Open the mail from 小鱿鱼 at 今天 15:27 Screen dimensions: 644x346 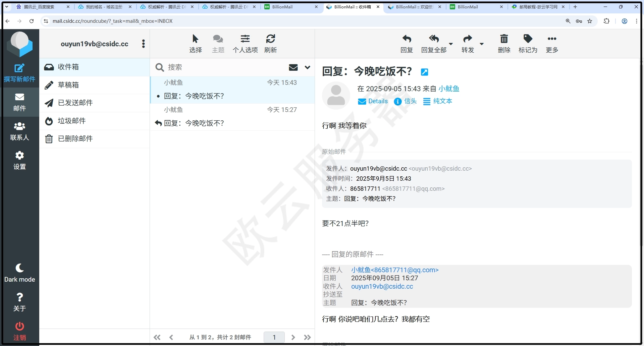pyautogui.click(x=232, y=117)
